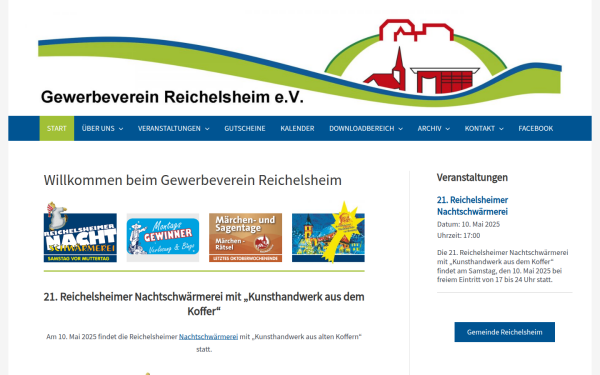Open the KALENDER page
Screen dimensions: 600x375
click(297, 129)
